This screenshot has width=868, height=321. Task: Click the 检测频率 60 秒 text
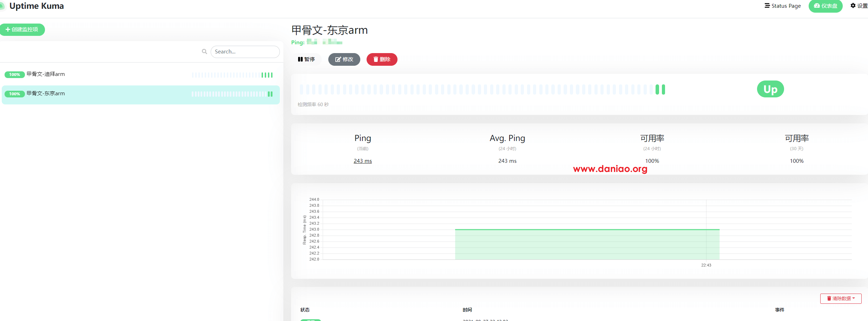[313, 104]
